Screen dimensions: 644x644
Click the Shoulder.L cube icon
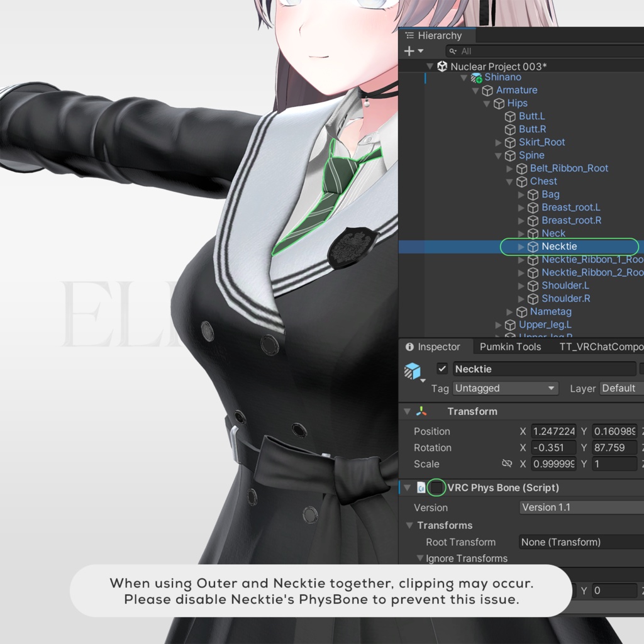tap(533, 286)
